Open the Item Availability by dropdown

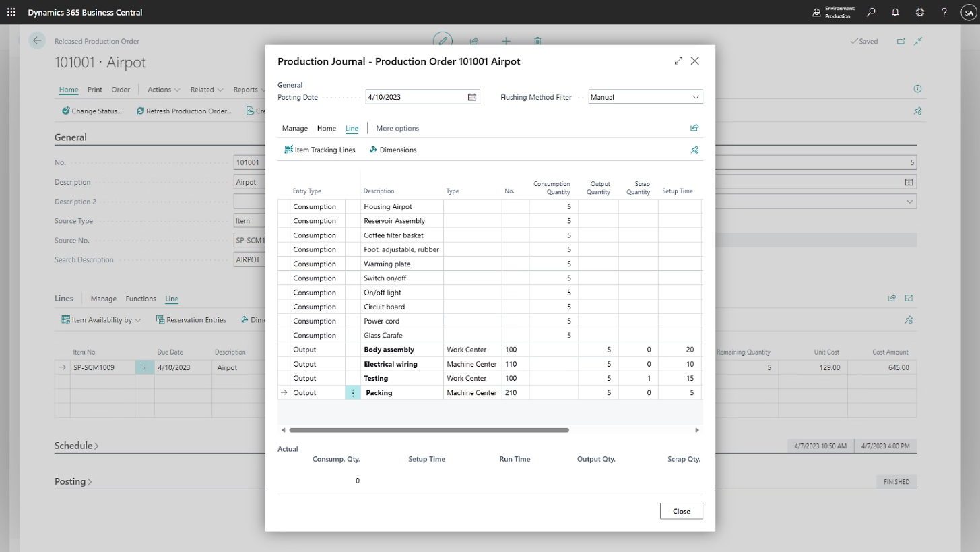coord(100,319)
